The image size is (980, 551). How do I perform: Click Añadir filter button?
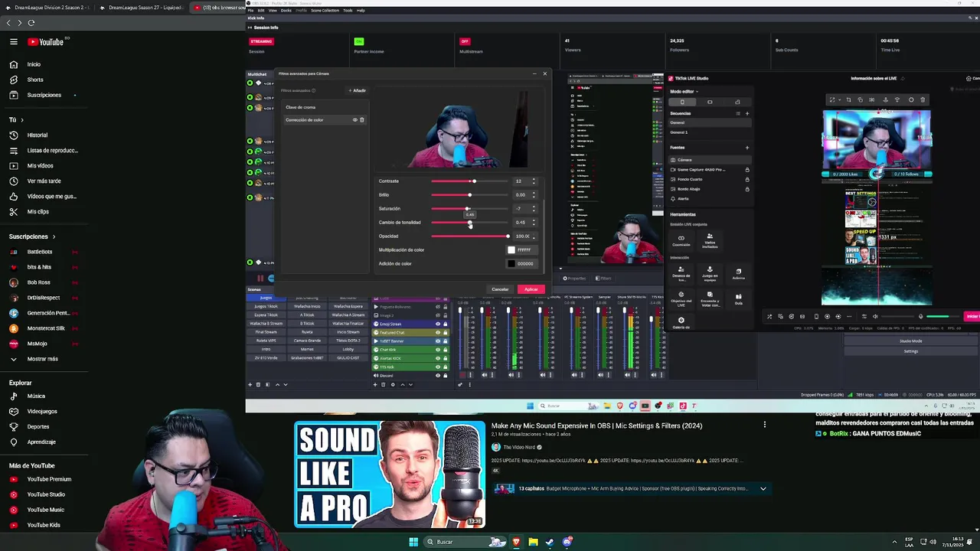[x=357, y=90]
